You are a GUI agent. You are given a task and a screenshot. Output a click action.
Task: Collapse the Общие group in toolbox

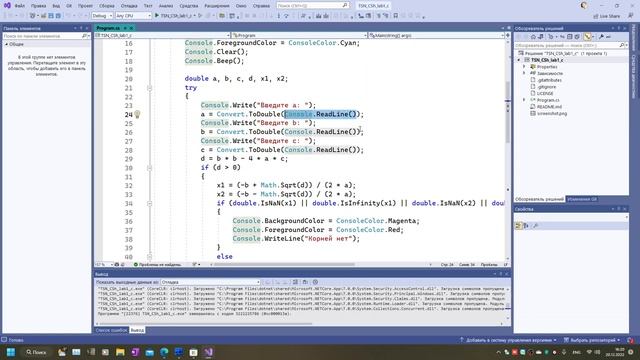click(7, 44)
